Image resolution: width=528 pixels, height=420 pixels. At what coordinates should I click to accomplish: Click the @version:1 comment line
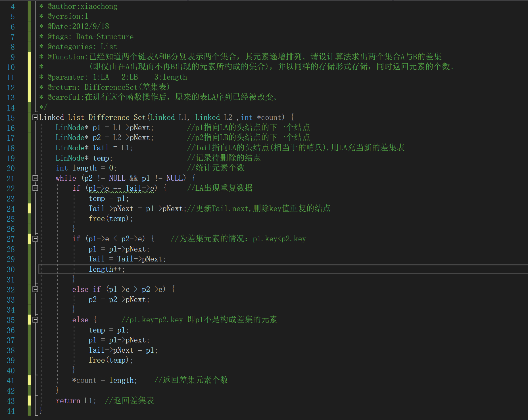pos(68,16)
